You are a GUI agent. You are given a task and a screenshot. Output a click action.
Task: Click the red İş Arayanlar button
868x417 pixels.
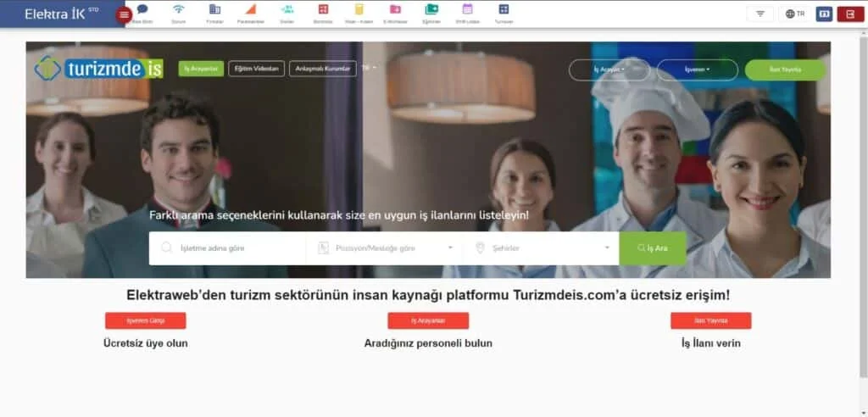(428, 320)
